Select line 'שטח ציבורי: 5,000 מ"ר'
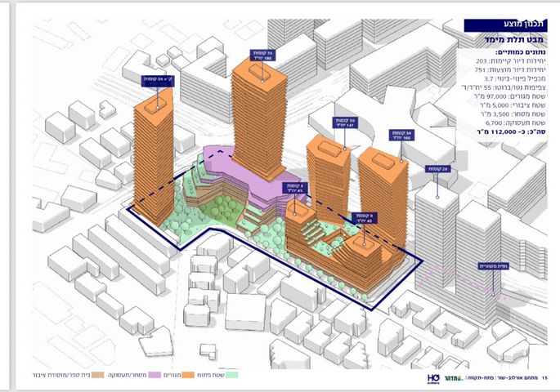This screenshot has width=560, height=392. pos(513,105)
